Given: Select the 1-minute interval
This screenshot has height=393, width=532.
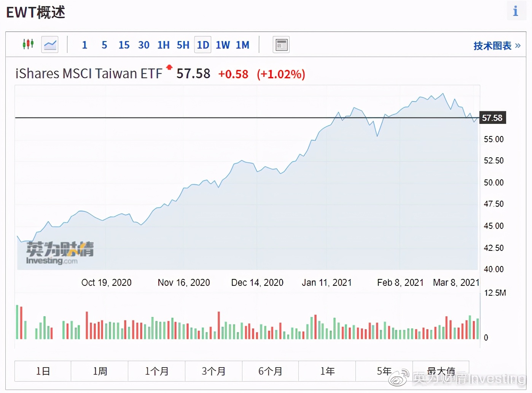Looking at the screenshot, I should click(84, 45).
